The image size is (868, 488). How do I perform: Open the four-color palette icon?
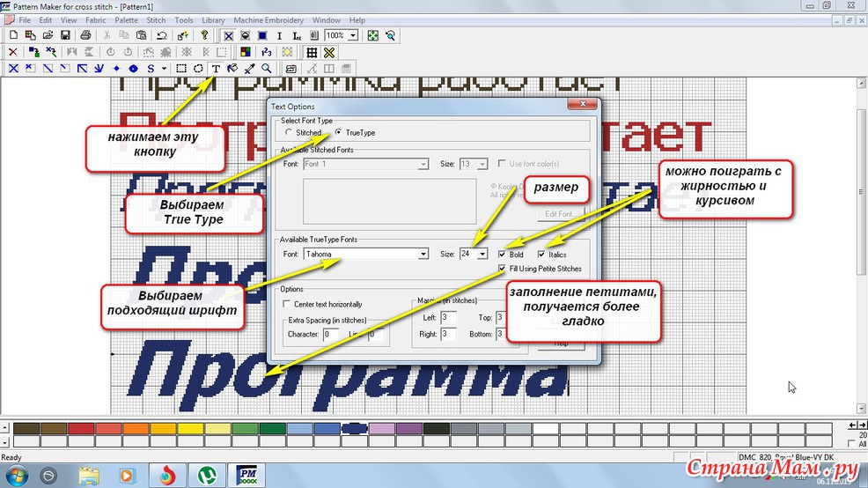[246, 52]
